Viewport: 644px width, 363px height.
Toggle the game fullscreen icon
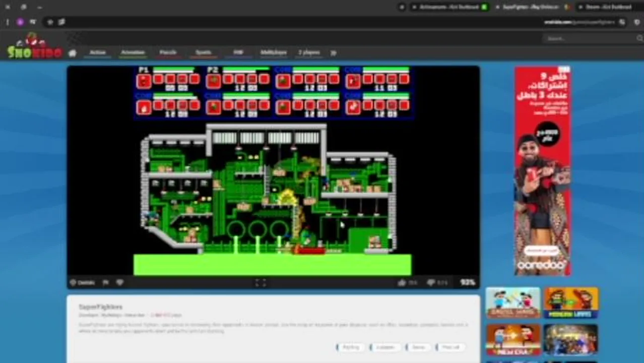pyautogui.click(x=260, y=283)
